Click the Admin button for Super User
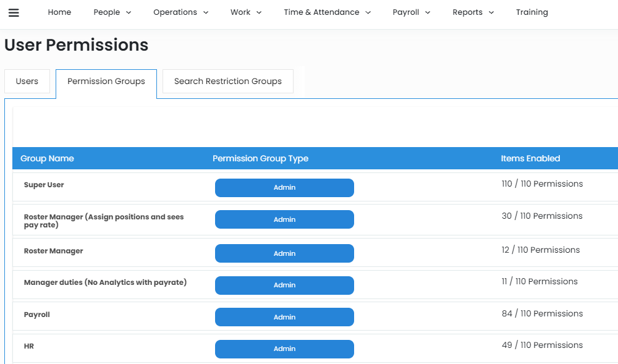The height and width of the screenshot is (364, 618). pyautogui.click(x=284, y=188)
